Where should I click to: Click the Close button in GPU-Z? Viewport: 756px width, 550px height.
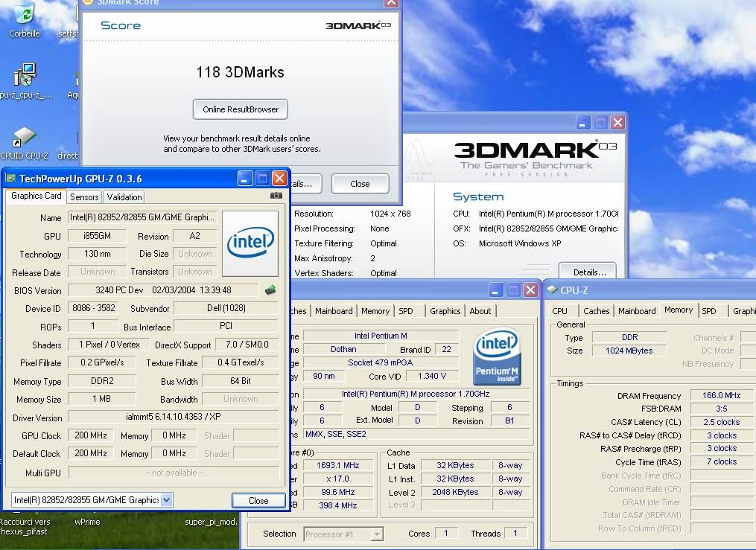[x=258, y=501]
